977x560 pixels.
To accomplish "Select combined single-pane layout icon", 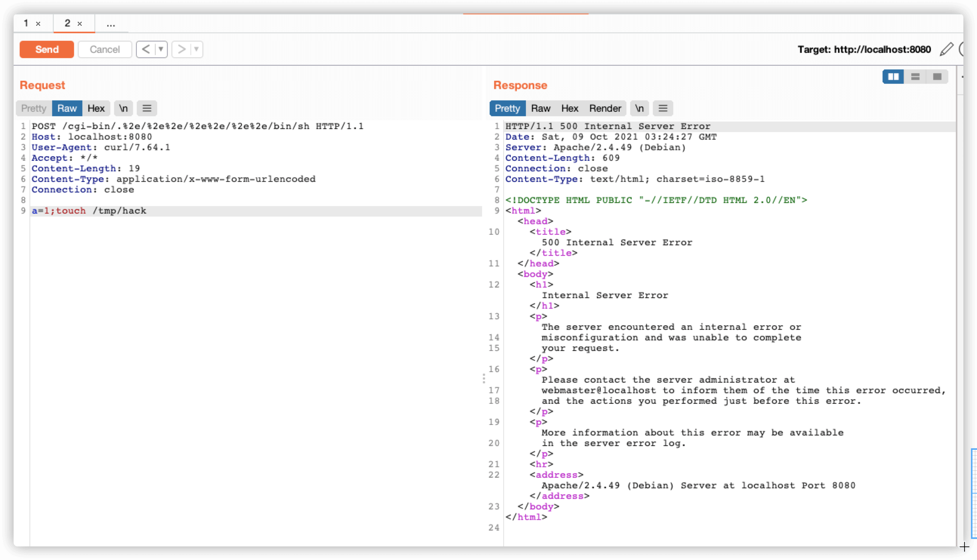I will click(x=937, y=77).
